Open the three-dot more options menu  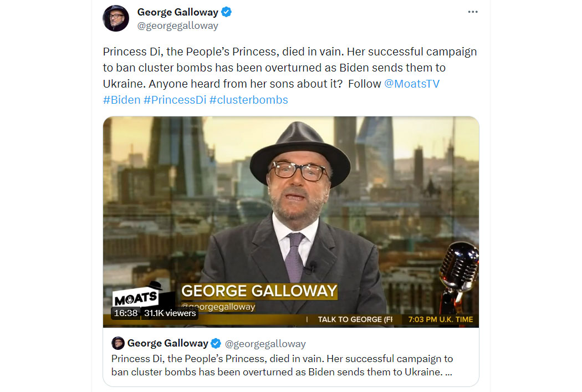pos(472,12)
